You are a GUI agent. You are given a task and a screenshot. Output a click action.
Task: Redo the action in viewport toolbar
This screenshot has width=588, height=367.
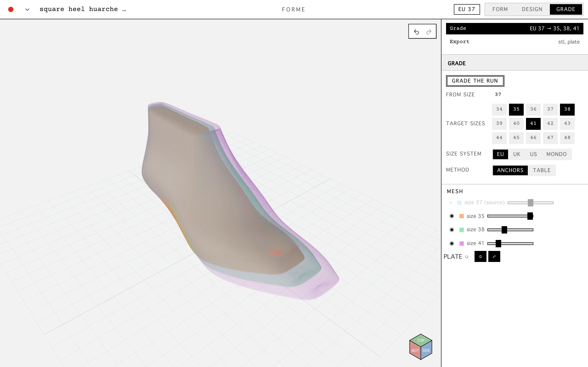pos(429,32)
